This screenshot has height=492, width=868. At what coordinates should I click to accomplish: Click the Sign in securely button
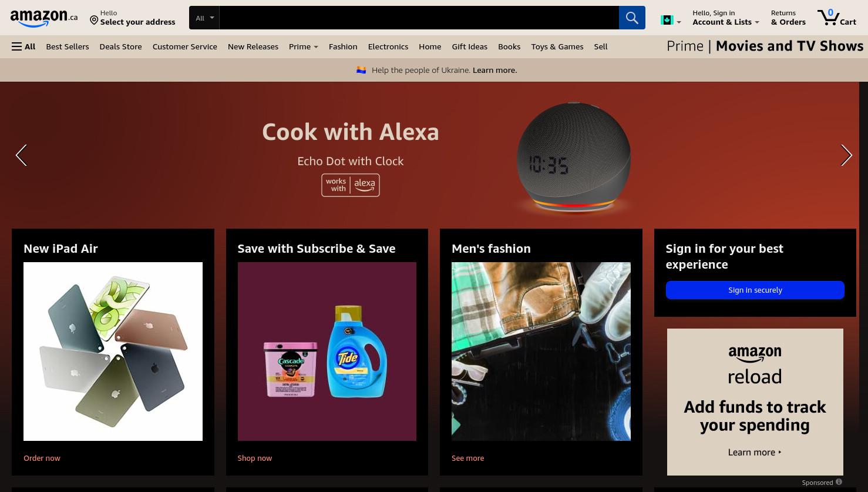click(x=755, y=290)
